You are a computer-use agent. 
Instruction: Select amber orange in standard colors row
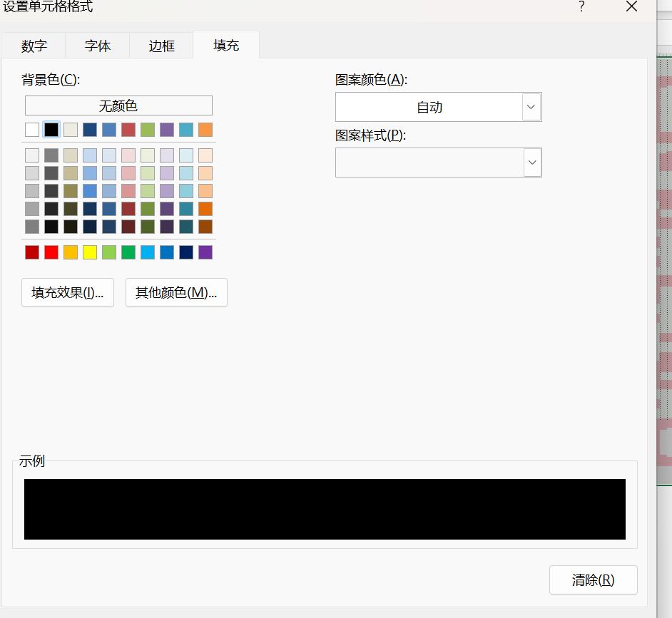click(x=71, y=252)
